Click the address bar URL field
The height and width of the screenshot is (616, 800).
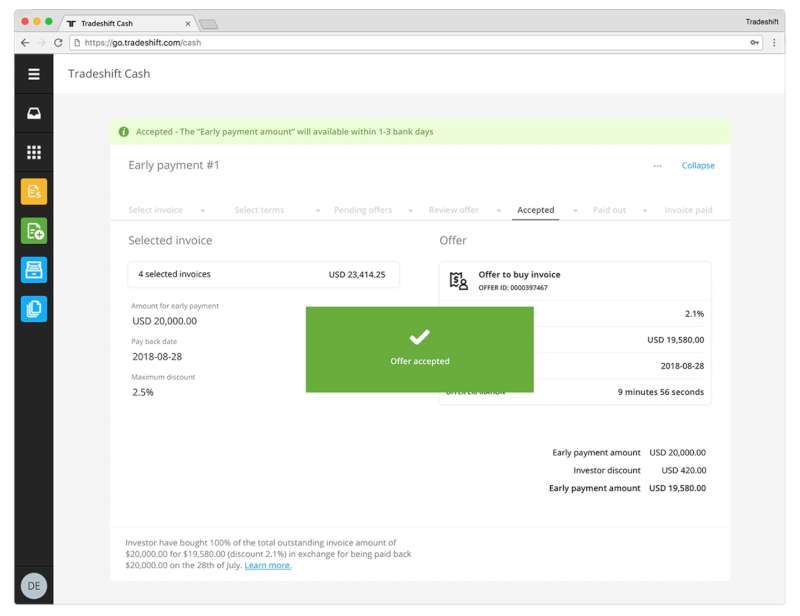pos(416,43)
